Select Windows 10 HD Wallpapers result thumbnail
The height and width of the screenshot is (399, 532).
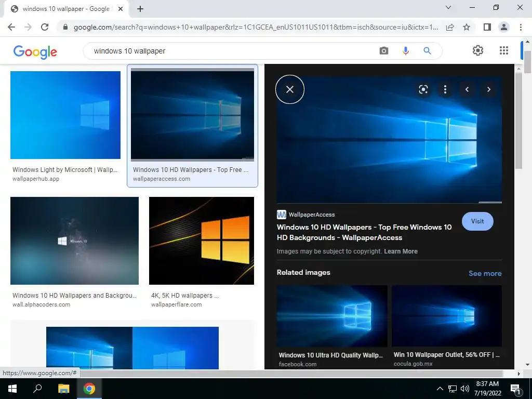click(192, 115)
